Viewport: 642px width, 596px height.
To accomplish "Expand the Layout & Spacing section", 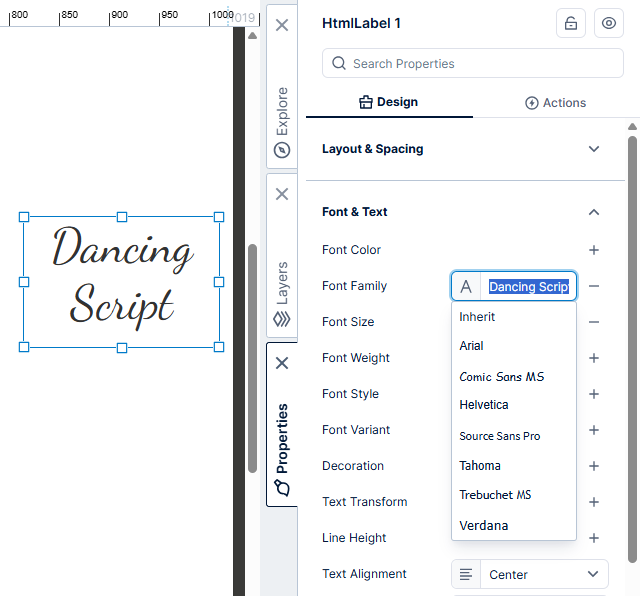I will coord(594,149).
